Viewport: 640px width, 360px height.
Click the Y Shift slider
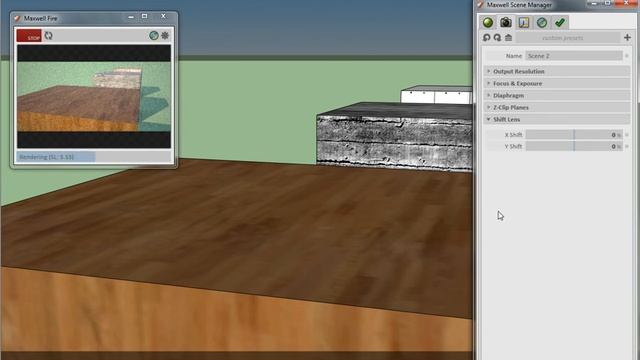coord(573,146)
